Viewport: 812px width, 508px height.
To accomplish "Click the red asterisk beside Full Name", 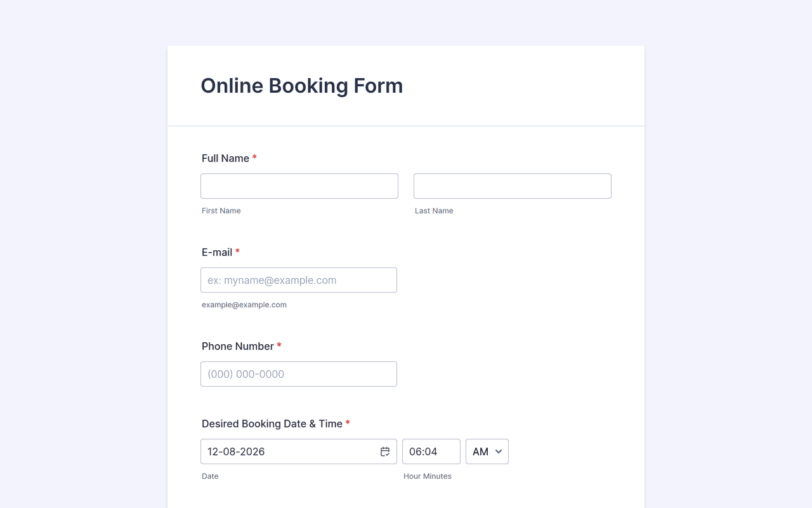I will (x=254, y=157).
